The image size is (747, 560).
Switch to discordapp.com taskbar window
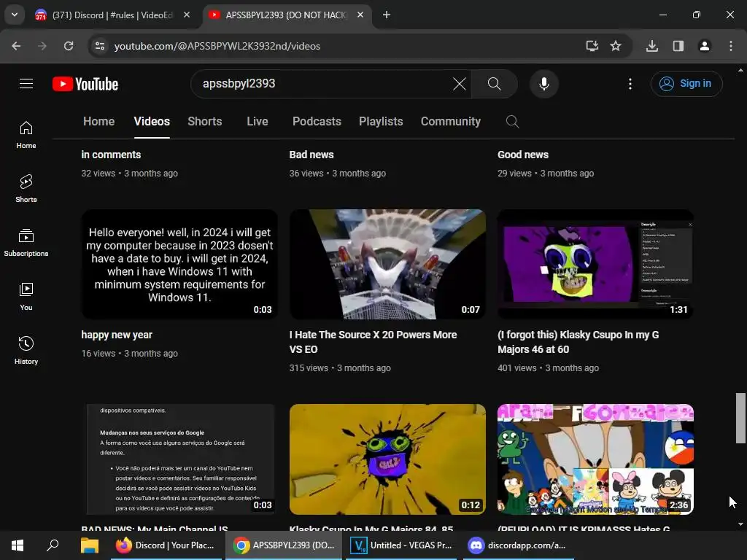click(517, 545)
